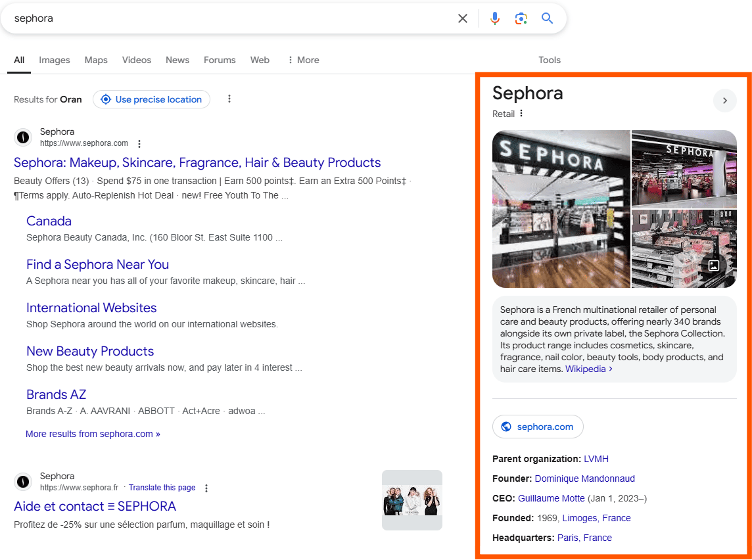752x560 pixels.
Task: Open the Canada sitelink
Action: (x=49, y=221)
